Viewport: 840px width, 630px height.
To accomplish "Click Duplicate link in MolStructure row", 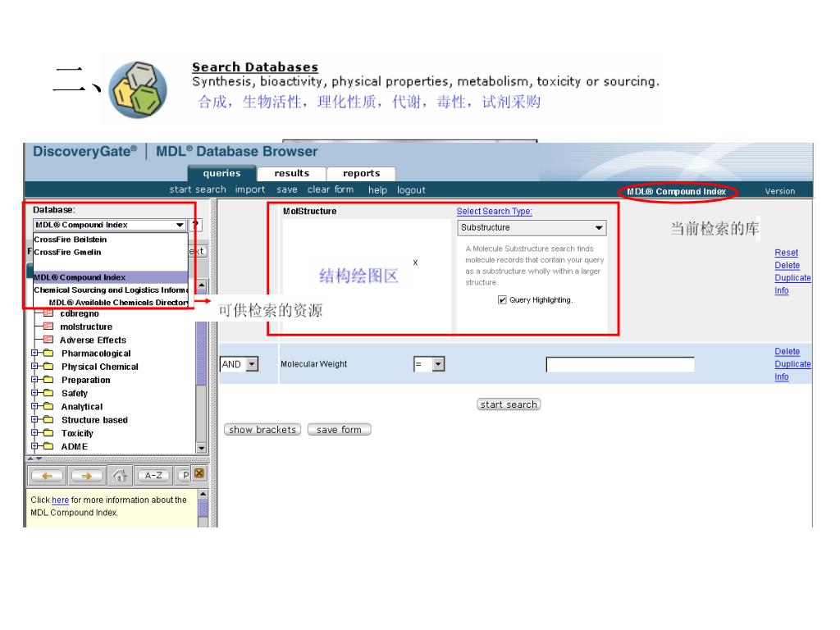I will pos(792,277).
